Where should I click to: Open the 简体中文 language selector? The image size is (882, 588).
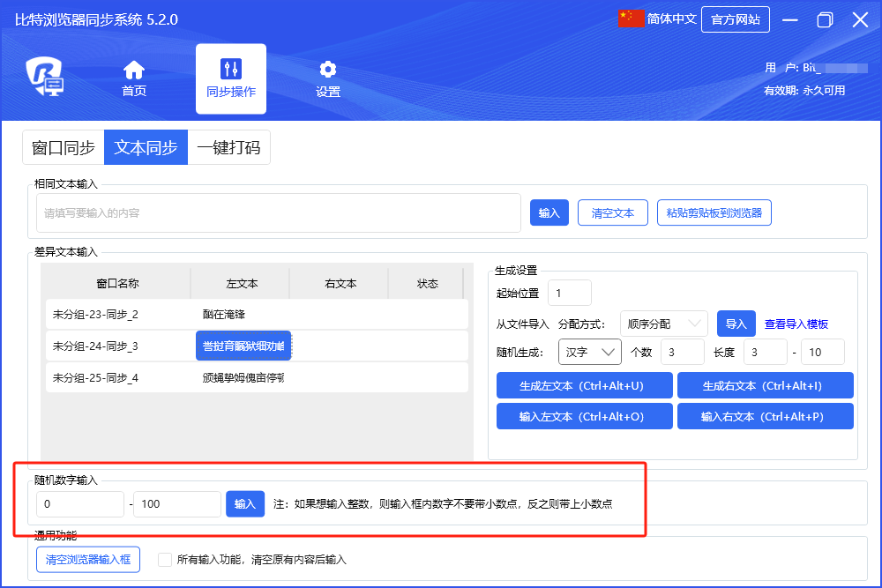[671, 19]
